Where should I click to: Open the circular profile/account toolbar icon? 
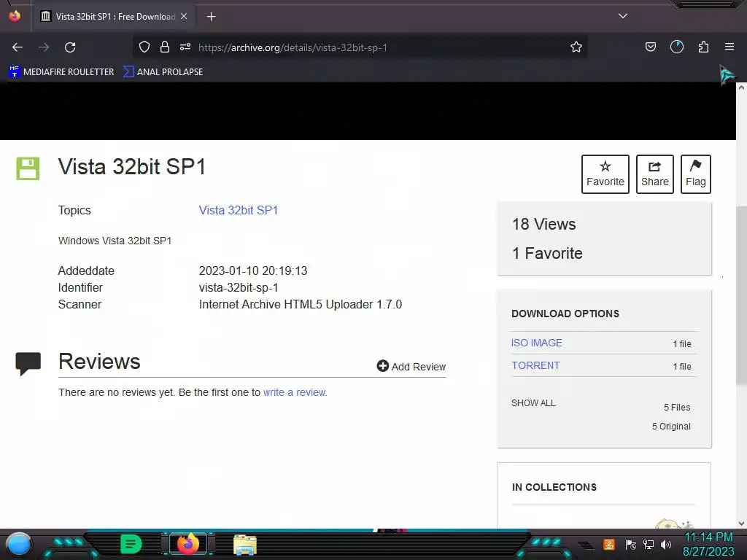(x=677, y=47)
